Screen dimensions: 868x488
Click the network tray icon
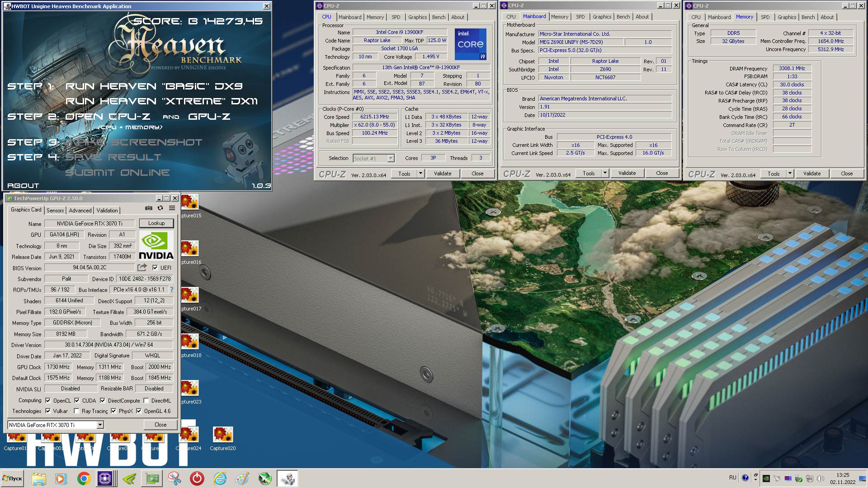pyautogui.click(x=810, y=479)
